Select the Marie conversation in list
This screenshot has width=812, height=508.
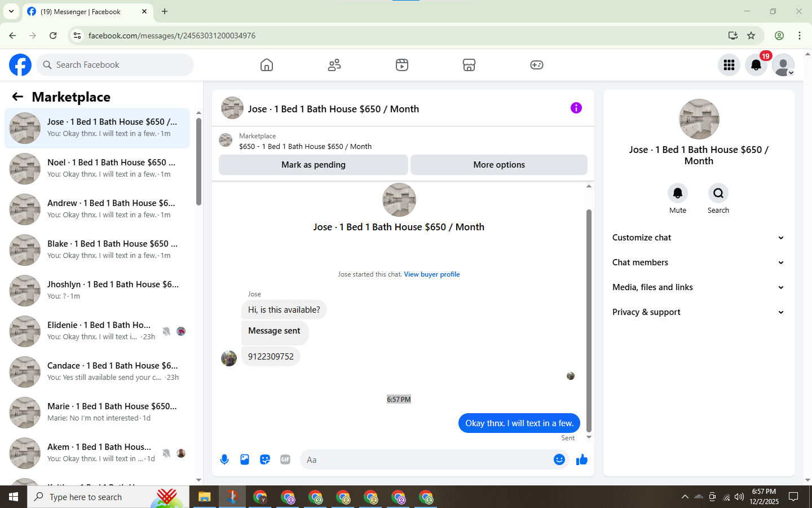(97, 413)
